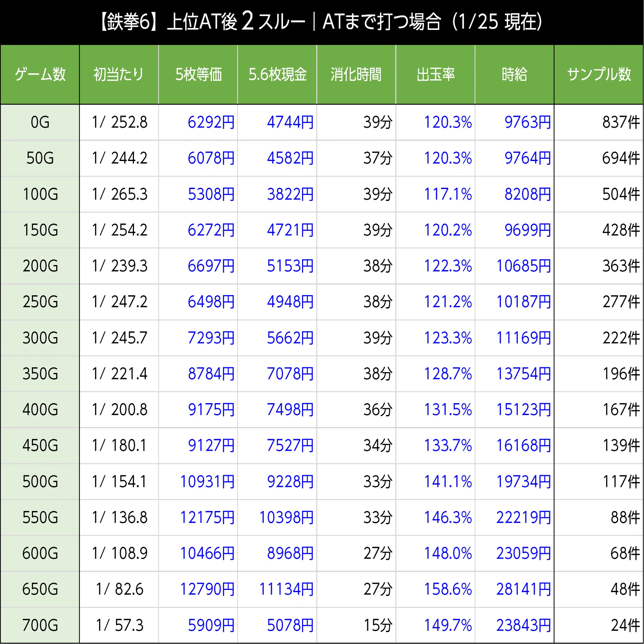Select the 1/ 108.9 value
Screen dimensions: 644x644
[120, 554]
